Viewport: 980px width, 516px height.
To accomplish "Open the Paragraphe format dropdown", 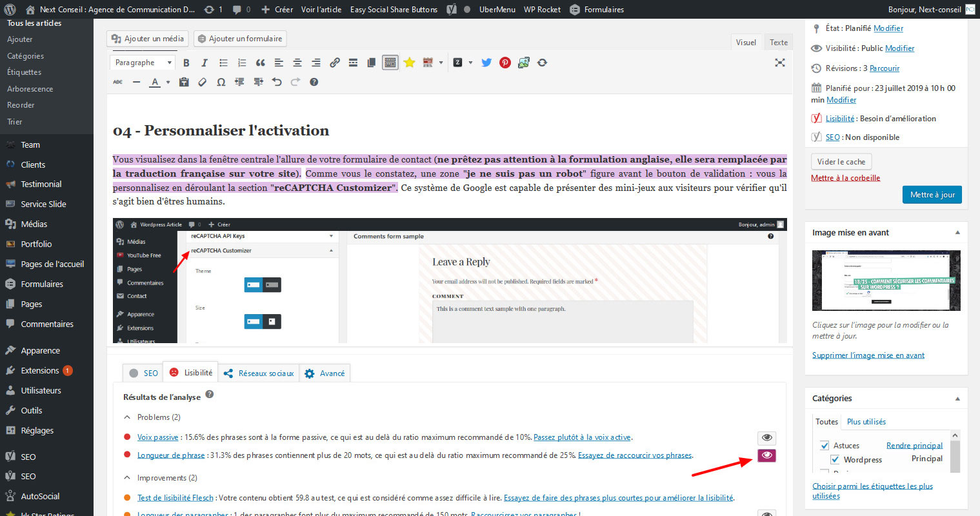I will 143,63.
